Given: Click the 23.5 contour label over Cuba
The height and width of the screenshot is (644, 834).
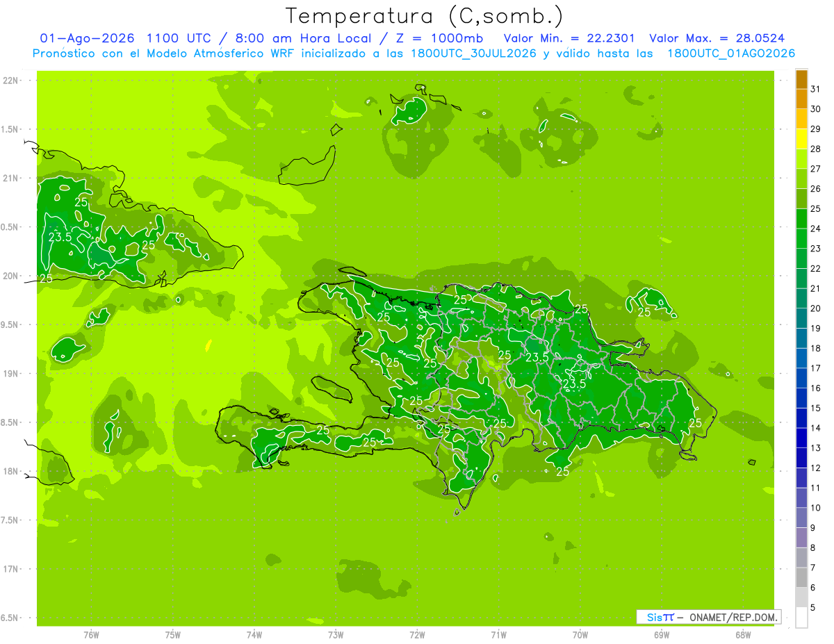Looking at the screenshot, I should pos(60,237).
